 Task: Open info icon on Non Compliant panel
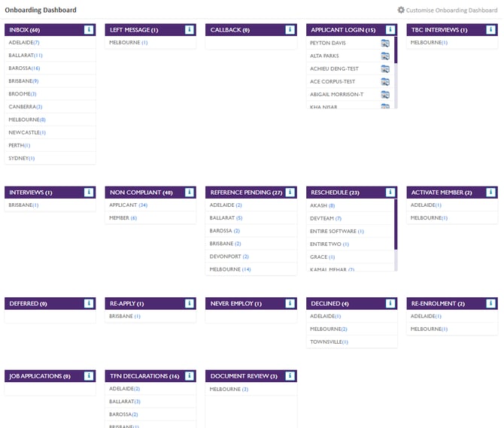pos(190,193)
